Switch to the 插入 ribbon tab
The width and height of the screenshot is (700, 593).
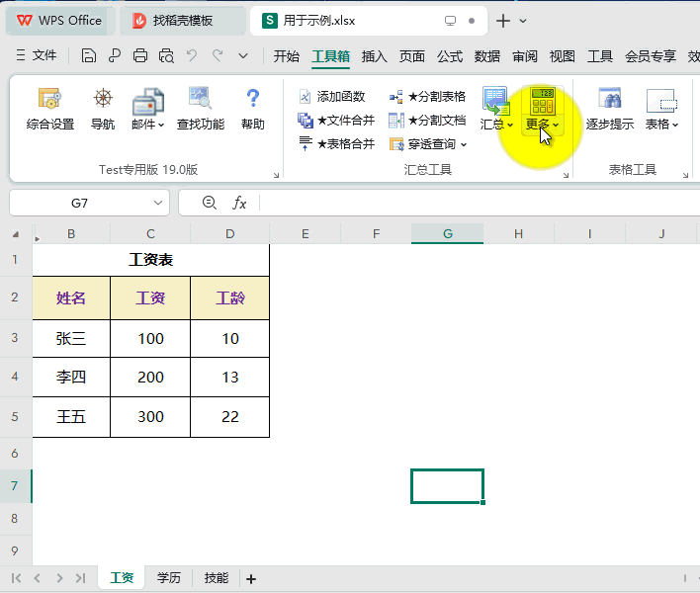[x=375, y=56]
